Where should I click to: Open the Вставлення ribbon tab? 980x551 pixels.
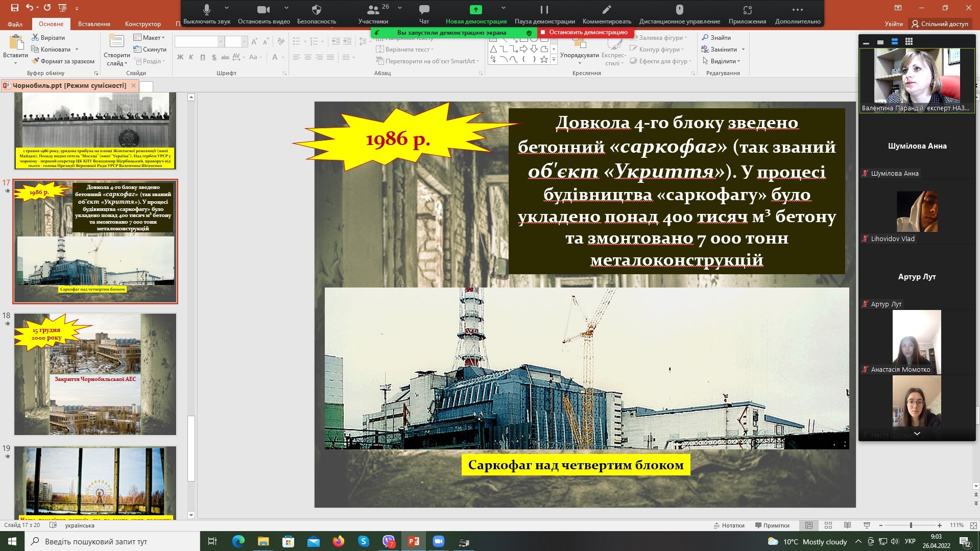coord(94,24)
